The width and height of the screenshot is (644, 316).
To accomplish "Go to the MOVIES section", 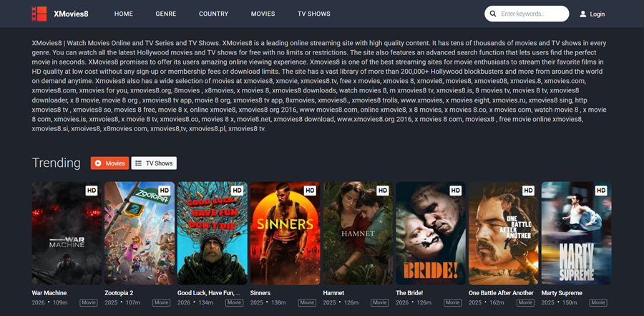I will 263,14.
